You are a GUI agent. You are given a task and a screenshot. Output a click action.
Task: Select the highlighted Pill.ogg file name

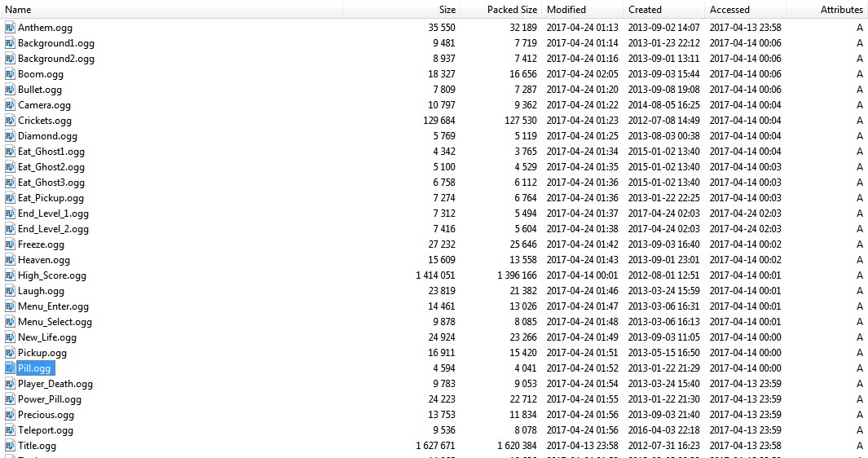pos(34,368)
